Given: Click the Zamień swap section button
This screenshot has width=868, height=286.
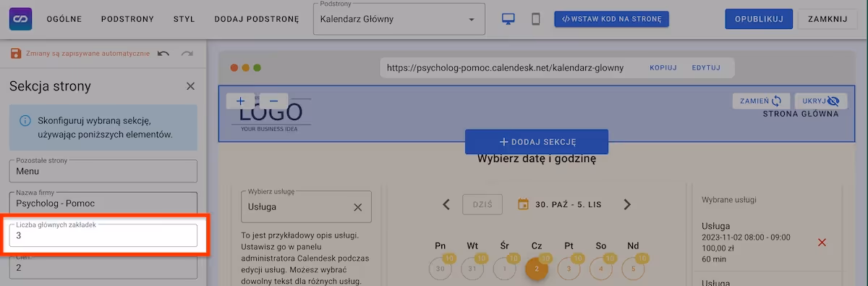Looking at the screenshot, I should coord(761,101).
